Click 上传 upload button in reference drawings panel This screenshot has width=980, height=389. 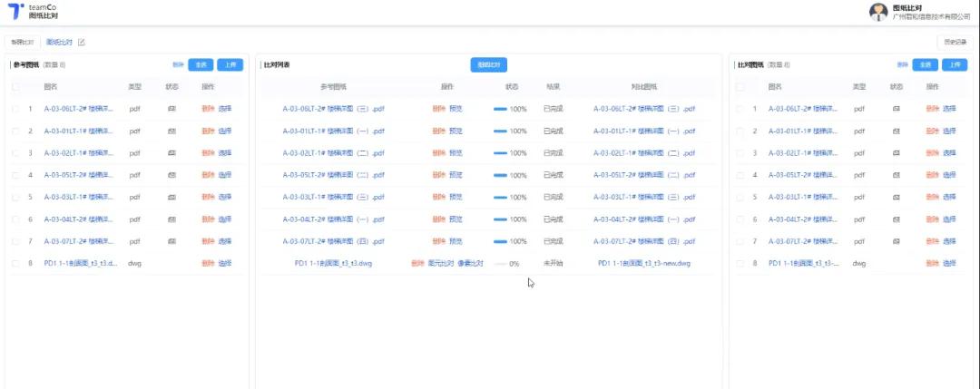coord(230,64)
